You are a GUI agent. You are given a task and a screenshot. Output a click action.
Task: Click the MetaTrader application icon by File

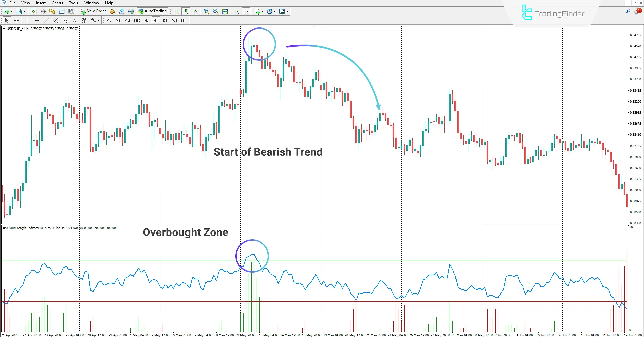click(4, 3)
